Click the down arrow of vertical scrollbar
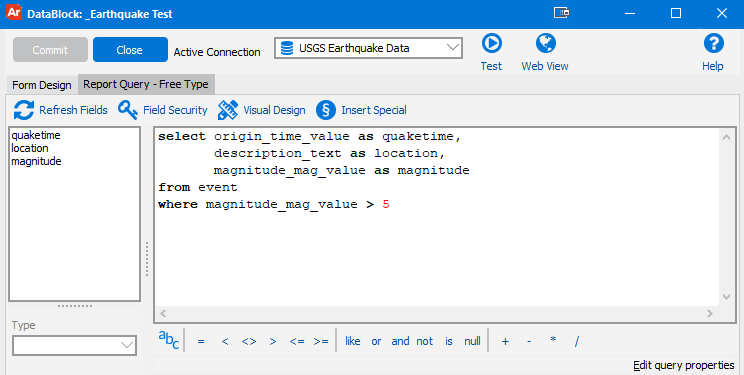Image resolution: width=744 pixels, height=375 pixels. click(x=726, y=297)
